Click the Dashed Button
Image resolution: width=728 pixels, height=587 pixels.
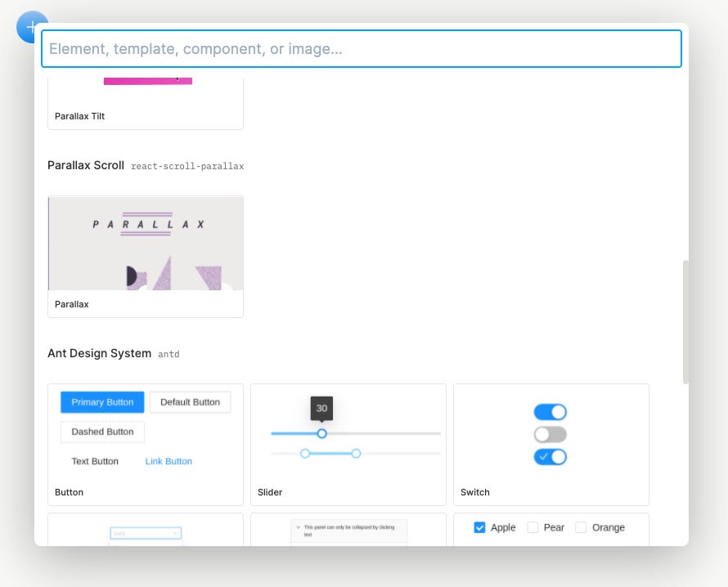pos(101,432)
